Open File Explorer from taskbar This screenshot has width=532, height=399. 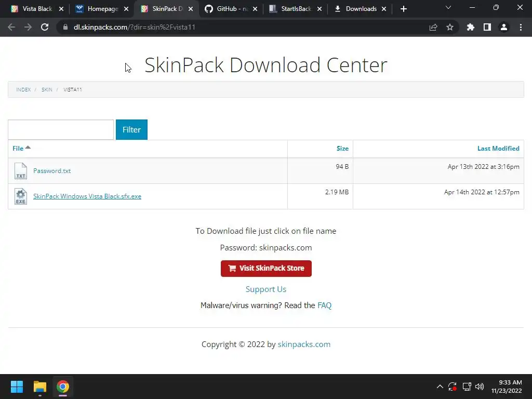pos(39,387)
